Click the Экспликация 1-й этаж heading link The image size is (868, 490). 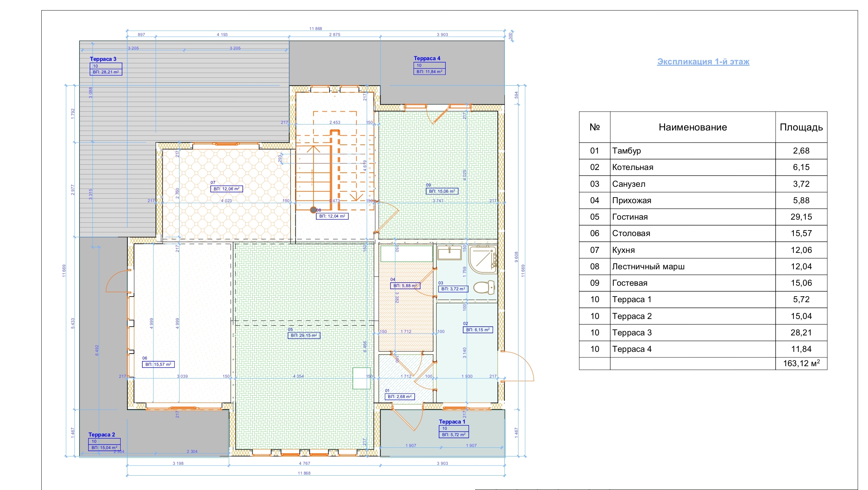click(x=703, y=62)
